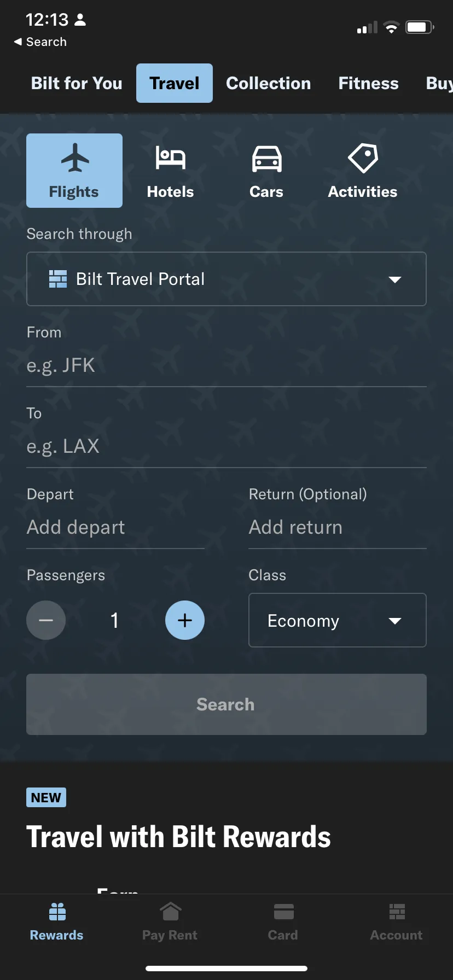The height and width of the screenshot is (980, 453).
Task: Tap the Rewards icon in bottom bar
Action: 57,912
